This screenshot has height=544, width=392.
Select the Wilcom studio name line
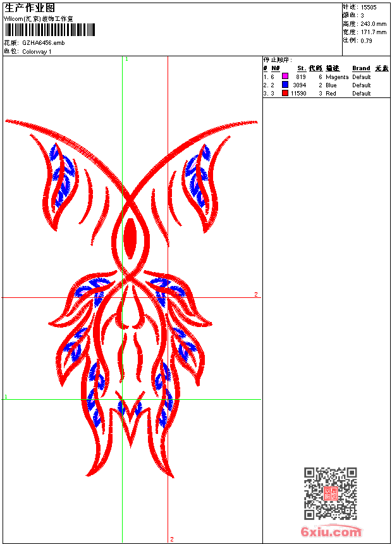[x=38, y=19]
